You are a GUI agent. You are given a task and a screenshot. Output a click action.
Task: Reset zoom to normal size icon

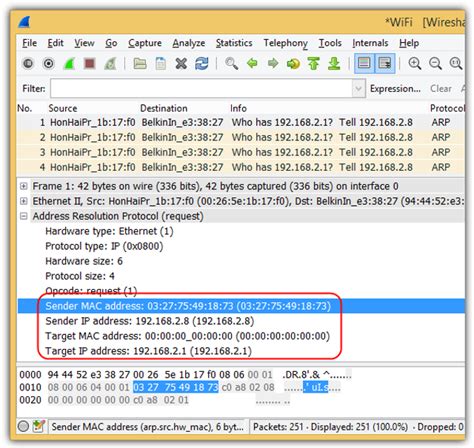coord(456,63)
